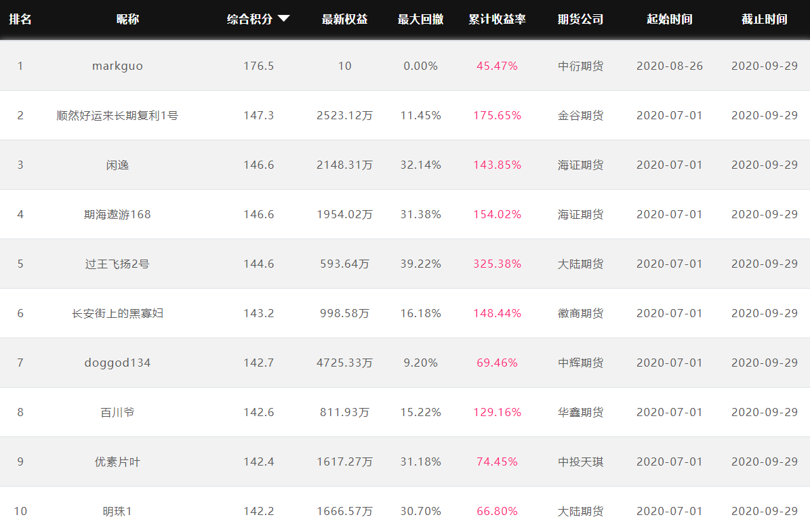Screen dimensions: 810x532
Task: Click drawdown value 11.45%
Action: [x=420, y=115]
